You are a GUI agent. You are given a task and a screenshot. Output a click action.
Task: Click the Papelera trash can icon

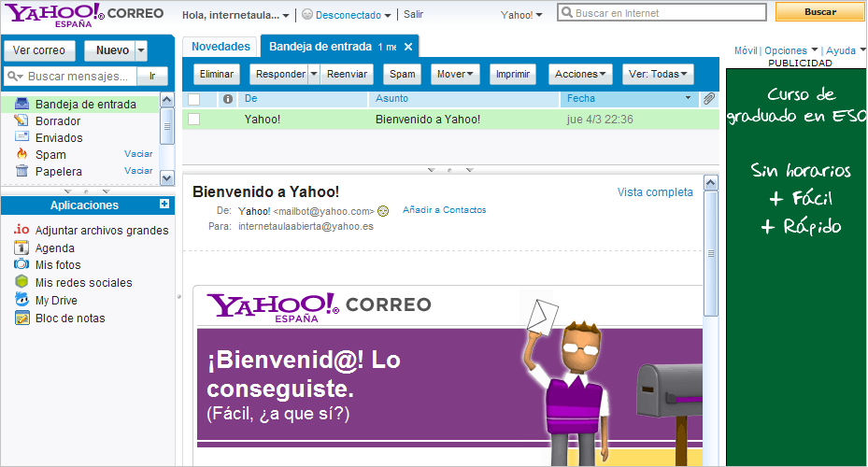pos(21,171)
